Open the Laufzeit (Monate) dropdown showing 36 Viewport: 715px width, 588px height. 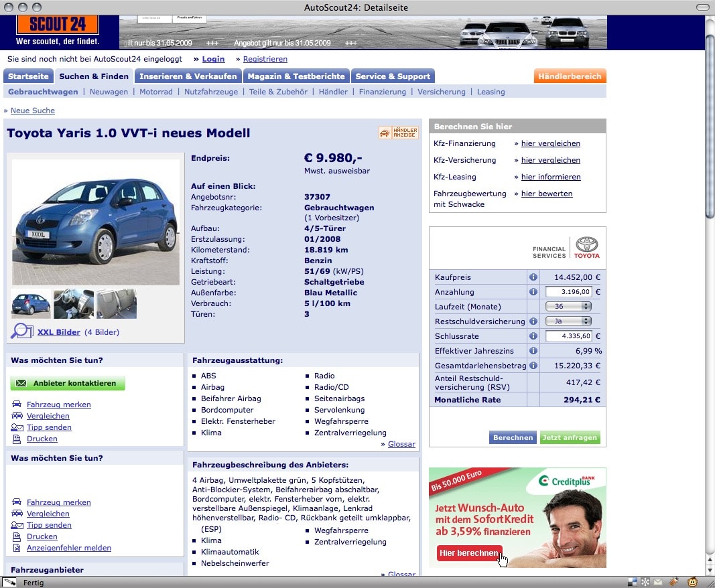pyautogui.click(x=568, y=306)
